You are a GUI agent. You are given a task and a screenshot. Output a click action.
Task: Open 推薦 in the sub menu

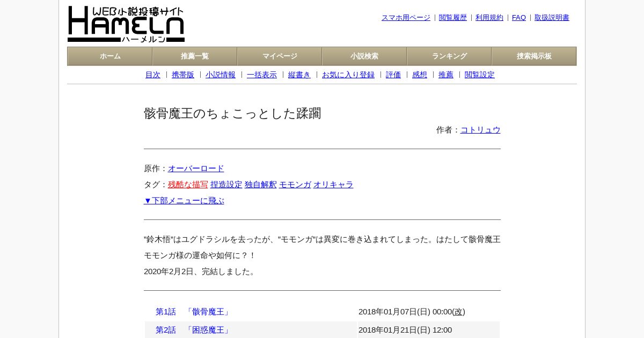pyautogui.click(x=446, y=75)
